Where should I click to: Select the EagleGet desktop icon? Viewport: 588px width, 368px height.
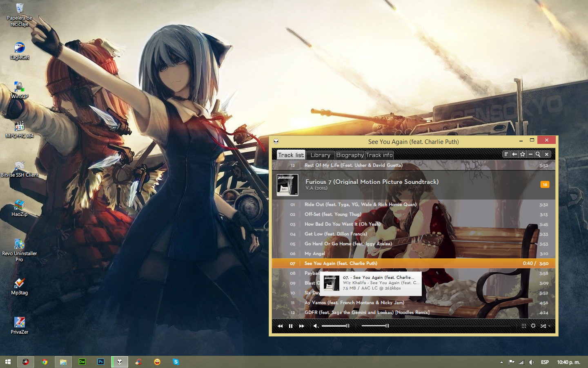19,51
